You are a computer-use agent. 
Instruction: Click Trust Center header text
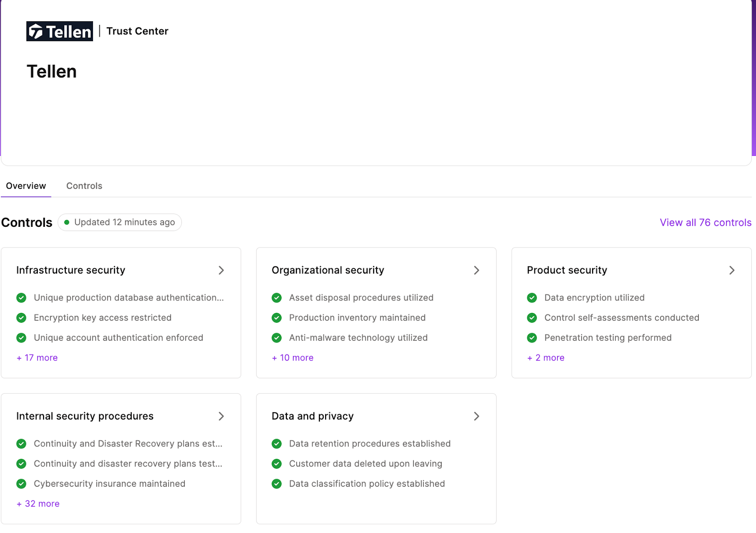click(137, 31)
